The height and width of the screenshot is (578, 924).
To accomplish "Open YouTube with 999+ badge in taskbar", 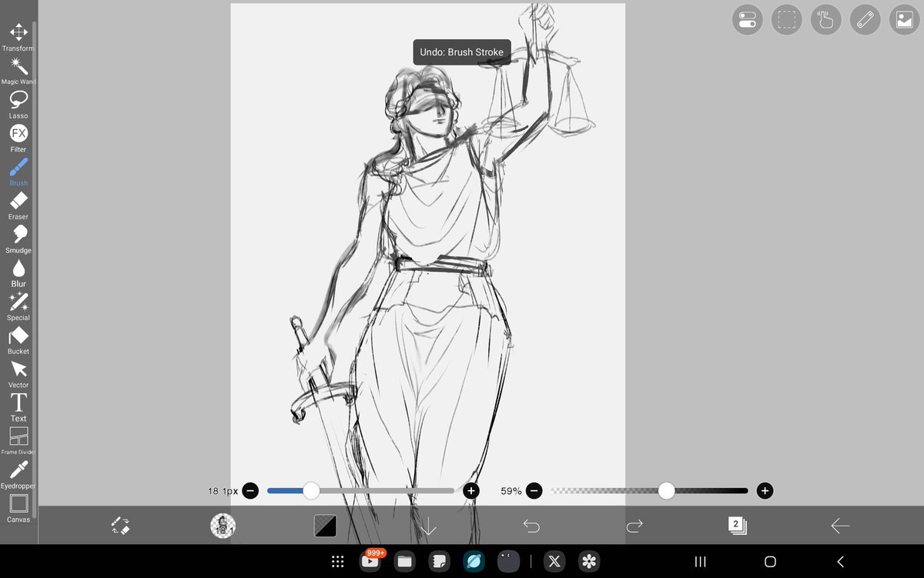I will point(370,561).
